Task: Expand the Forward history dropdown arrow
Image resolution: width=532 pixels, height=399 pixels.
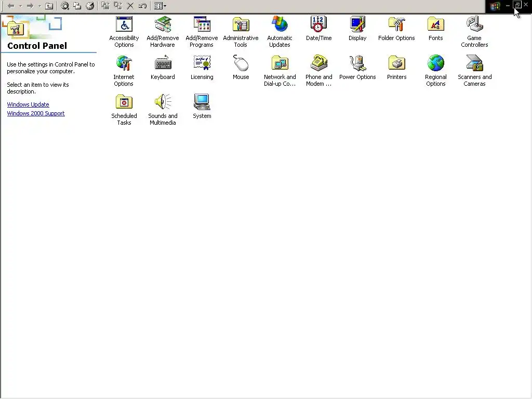Action: coord(39,6)
